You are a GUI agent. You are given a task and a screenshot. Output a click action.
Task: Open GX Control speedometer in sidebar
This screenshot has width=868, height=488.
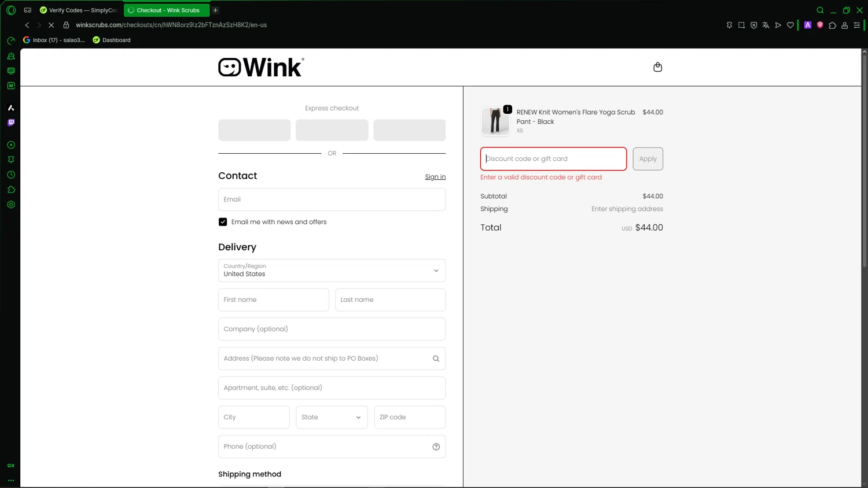[11, 41]
